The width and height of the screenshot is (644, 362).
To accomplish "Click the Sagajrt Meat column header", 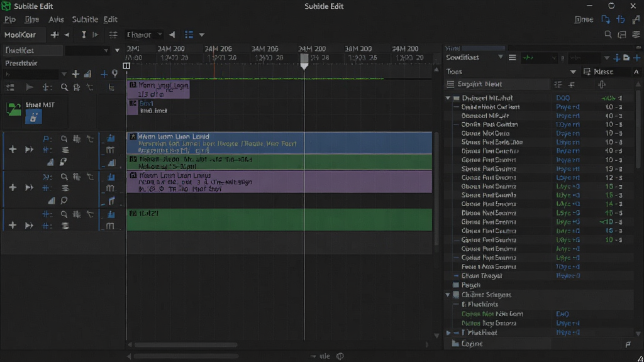I will point(497,84).
